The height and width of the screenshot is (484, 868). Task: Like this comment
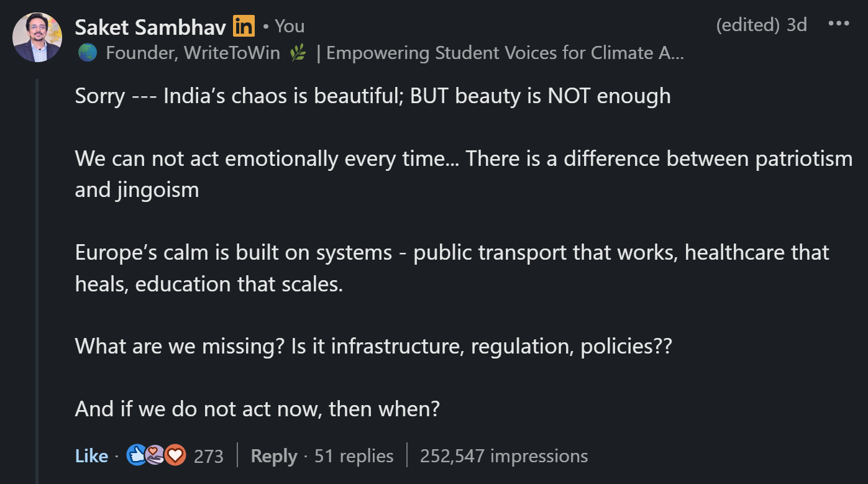tap(91, 456)
